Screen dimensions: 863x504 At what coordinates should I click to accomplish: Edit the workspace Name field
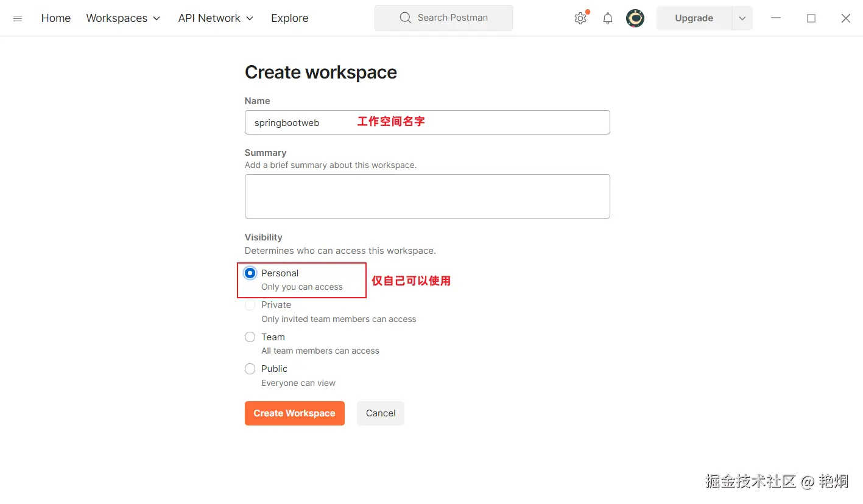(427, 122)
